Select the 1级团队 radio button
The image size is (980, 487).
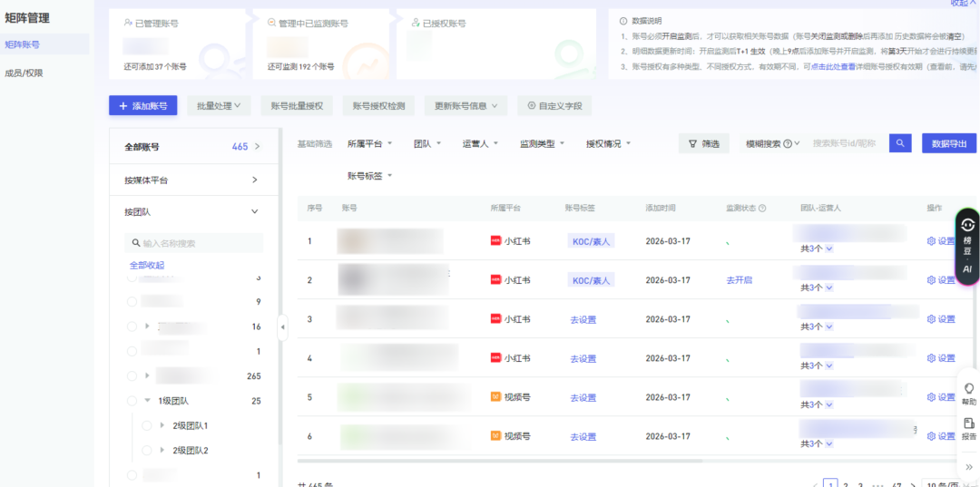(x=132, y=401)
